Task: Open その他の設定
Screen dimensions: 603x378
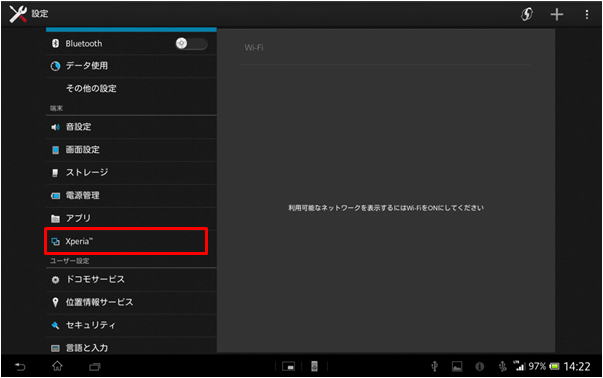Action: pyautogui.click(x=131, y=88)
